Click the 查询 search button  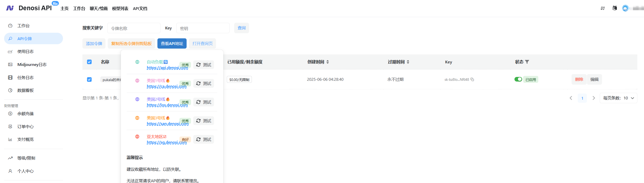(242, 28)
